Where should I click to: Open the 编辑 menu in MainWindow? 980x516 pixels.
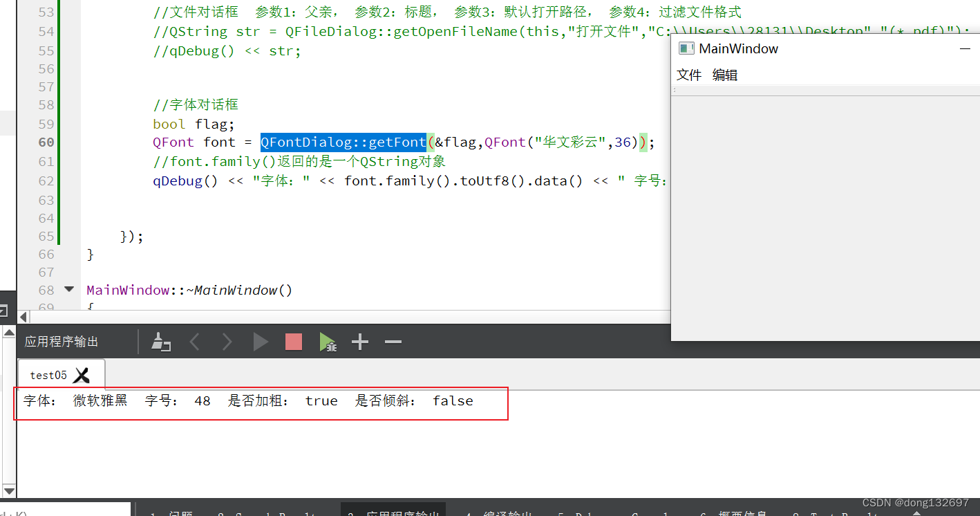(725, 75)
